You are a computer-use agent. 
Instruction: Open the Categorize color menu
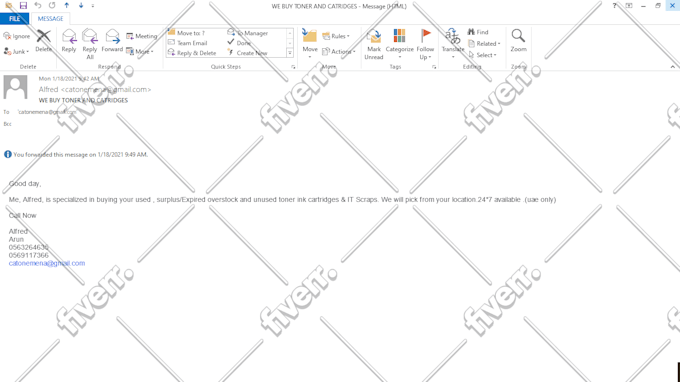tap(399, 44)
